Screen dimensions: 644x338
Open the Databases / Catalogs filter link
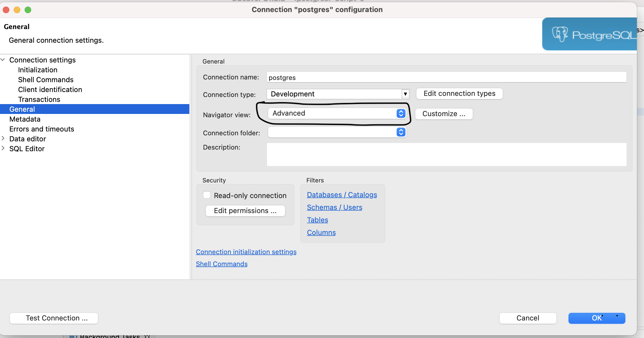pos(342,194)
